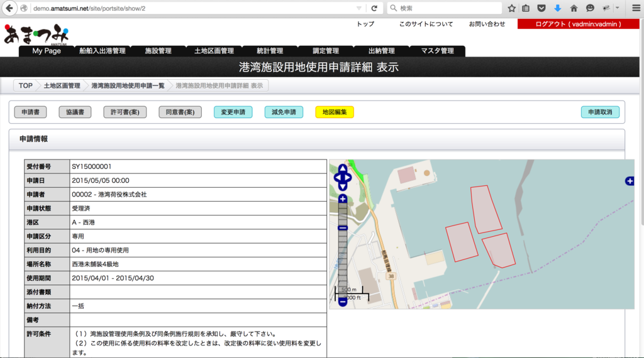Click the Amatsumi logo
Viewport: 644px width, 358px height.
[36, 35]
